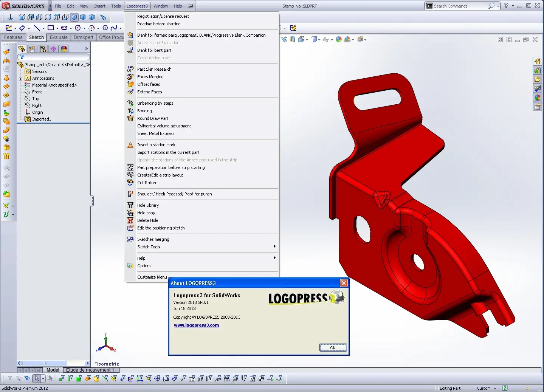Open the PropertyManager tab icon
The image size is (544, 392).
(32, 49)
